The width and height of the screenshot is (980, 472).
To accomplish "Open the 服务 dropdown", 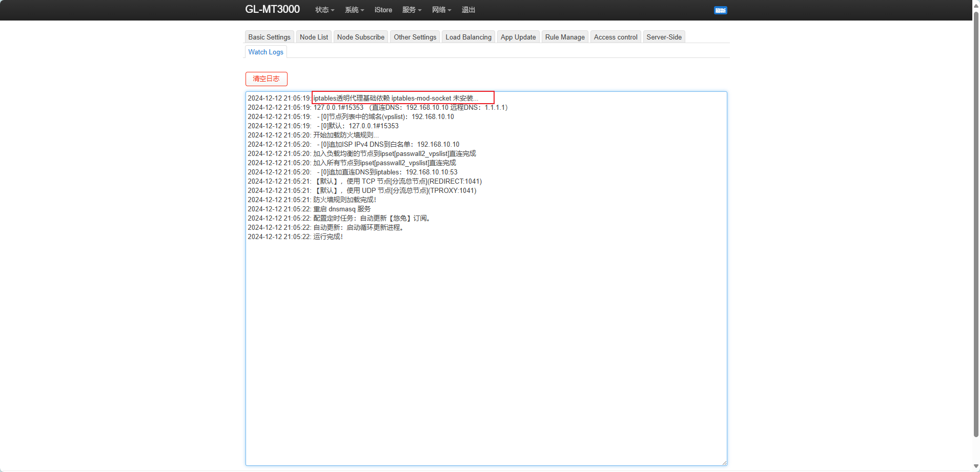I will tap(412, 10).
